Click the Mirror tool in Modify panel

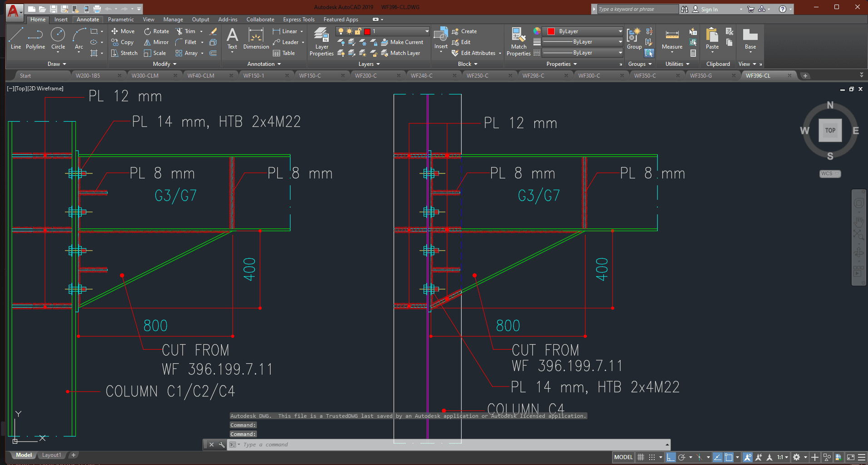[156, 42]
